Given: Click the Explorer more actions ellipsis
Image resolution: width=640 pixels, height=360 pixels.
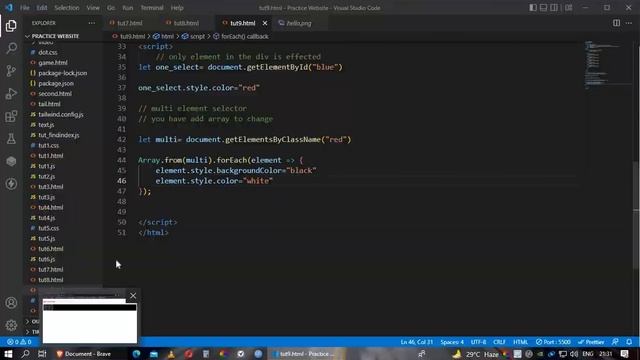Looking at the screenshot, I should tap(92, 23).
